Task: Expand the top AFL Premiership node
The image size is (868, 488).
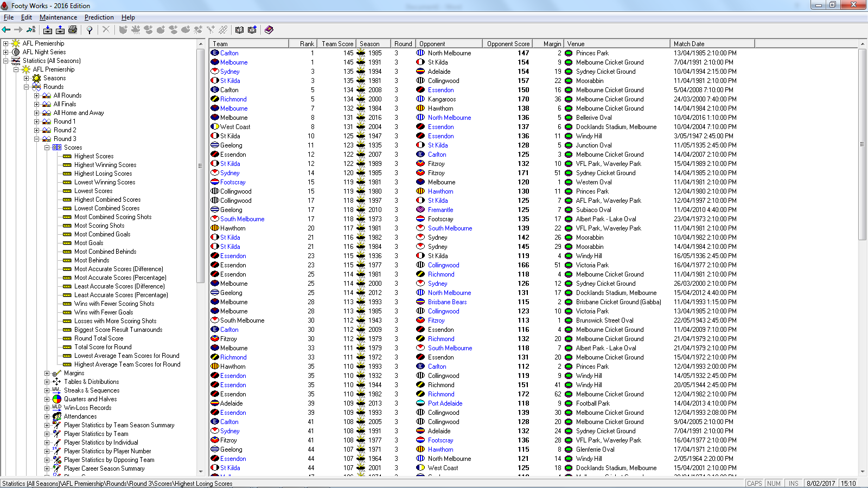Action: click(x=5, y=43)
